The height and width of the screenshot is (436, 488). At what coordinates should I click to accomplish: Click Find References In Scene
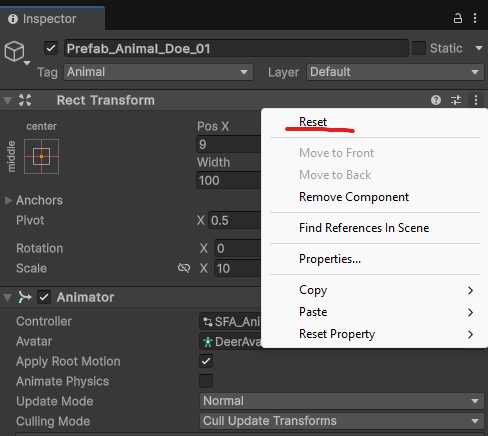click(364, 228)
